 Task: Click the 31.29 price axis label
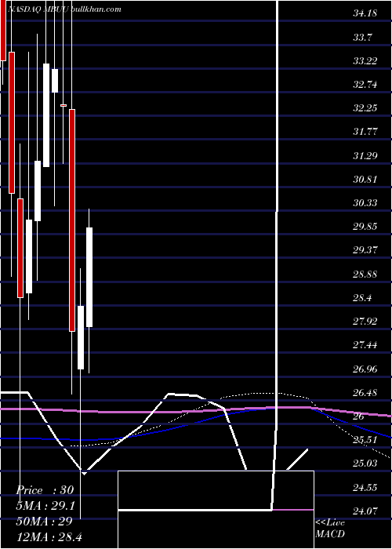click(365, 155)
